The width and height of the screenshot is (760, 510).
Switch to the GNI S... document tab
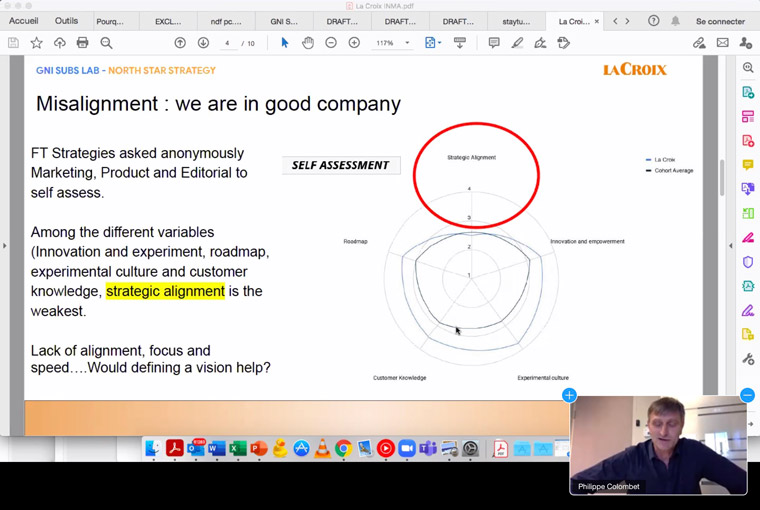click(284, 21)
